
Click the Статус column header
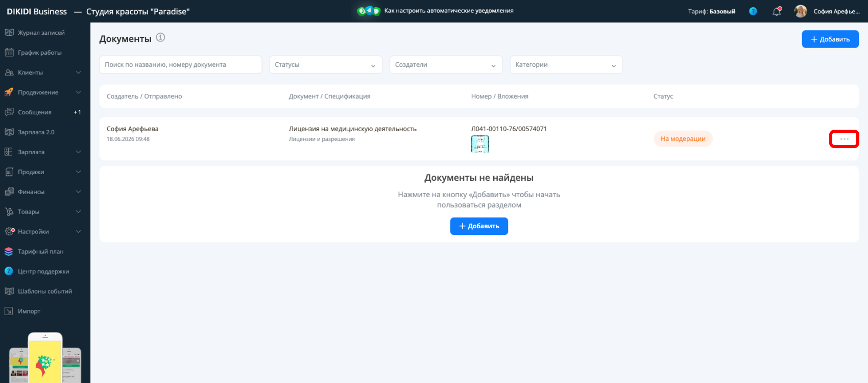663,97
